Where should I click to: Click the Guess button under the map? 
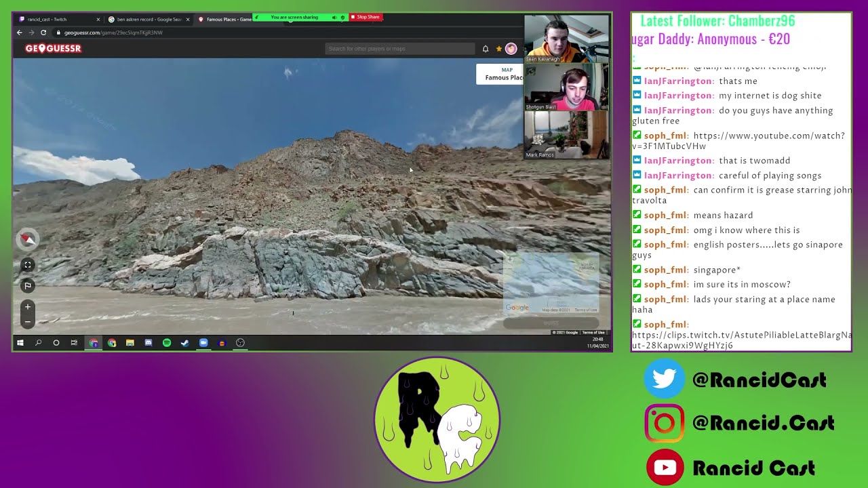551,323
